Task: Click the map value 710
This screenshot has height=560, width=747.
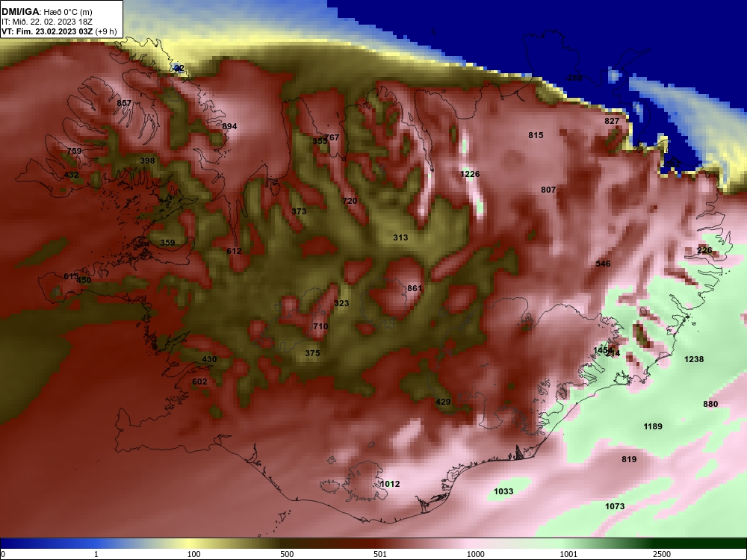Action: click(320, 326)
